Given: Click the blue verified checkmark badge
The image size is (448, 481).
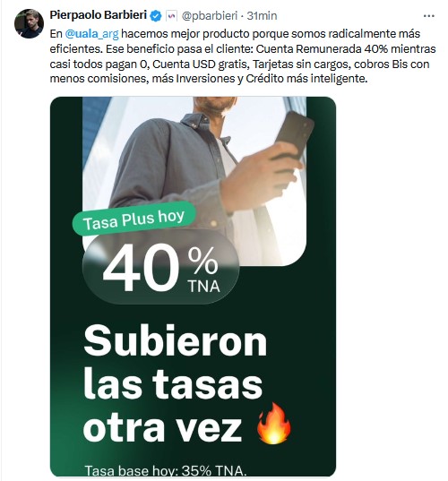Looking at the screenshot, I should [157, 15].
